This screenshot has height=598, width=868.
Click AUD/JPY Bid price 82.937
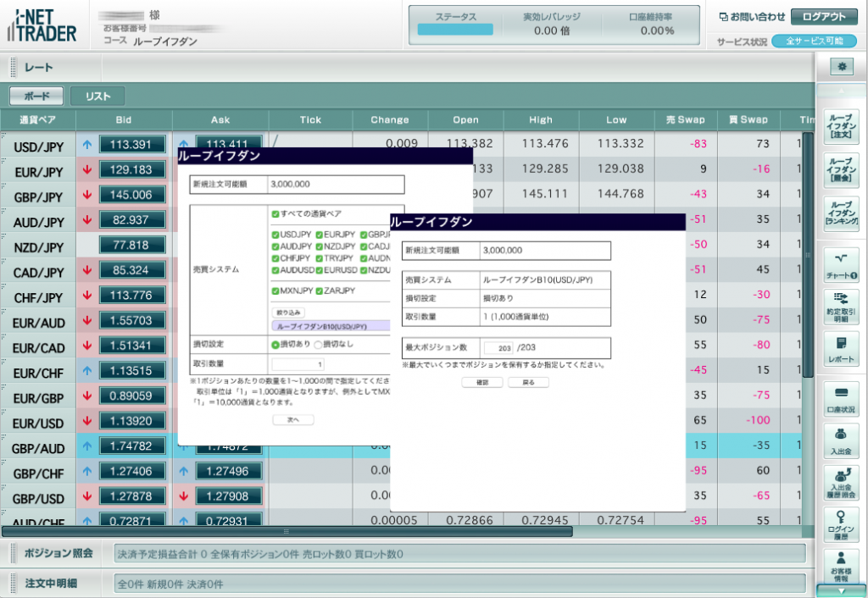[x=131, y=219]
